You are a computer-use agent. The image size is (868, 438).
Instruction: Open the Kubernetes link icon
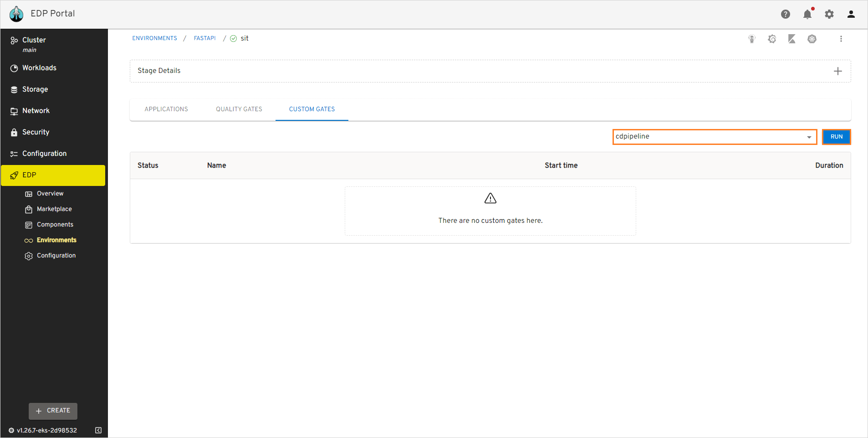812,39
